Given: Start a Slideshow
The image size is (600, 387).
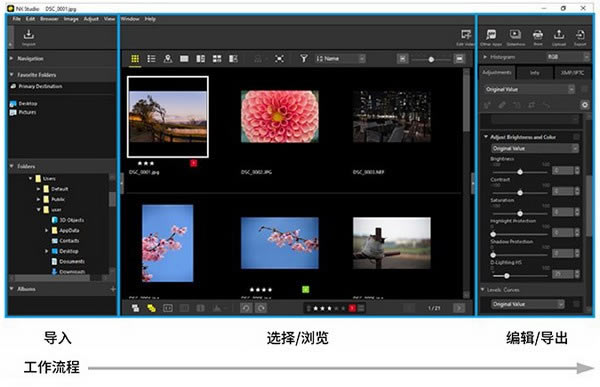Looking at the screenshot, I should pyautogui.click(x=515, y=35).
